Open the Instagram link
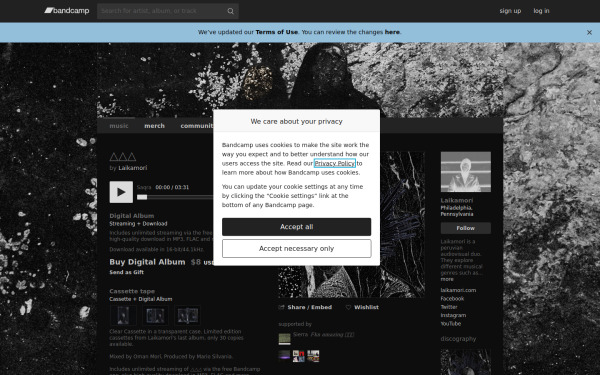The image size is (600, 375). (x=453, y=316)
